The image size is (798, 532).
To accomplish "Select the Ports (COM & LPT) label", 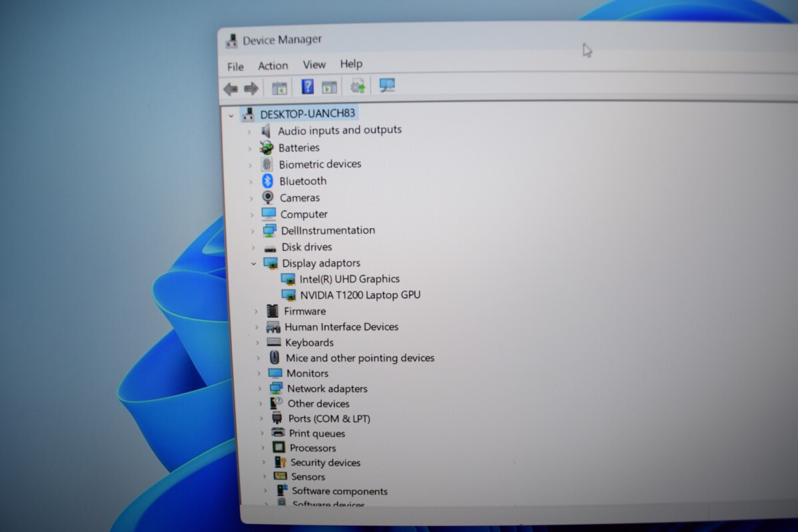I will pos(329,418).
